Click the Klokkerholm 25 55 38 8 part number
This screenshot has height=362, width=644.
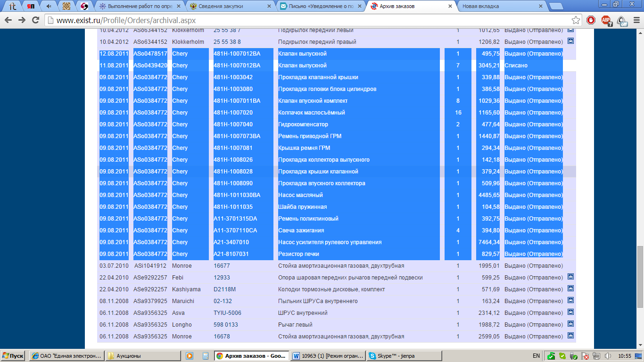point(227,41)
